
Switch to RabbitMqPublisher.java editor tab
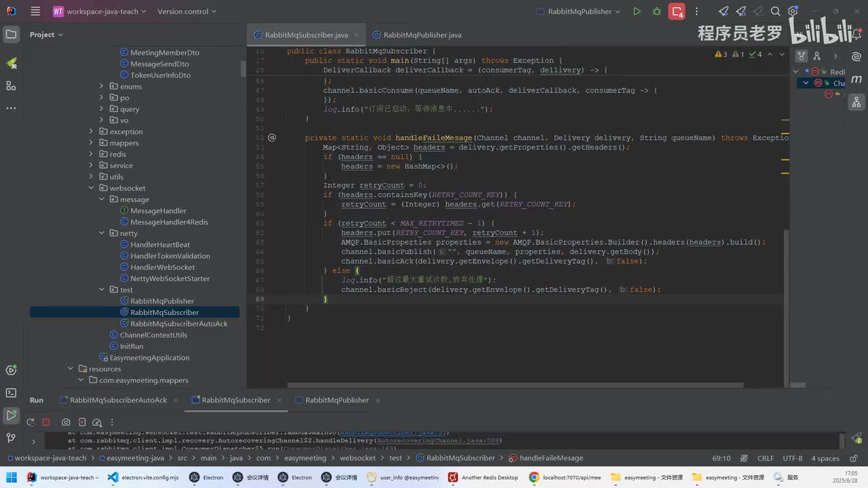click(416, 35)
